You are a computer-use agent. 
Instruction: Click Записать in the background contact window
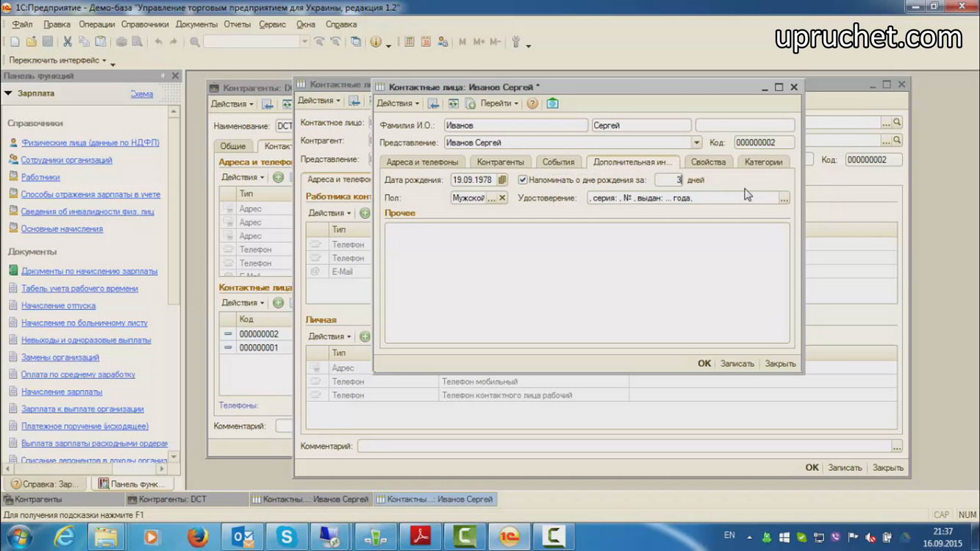[x=845, y=467]
